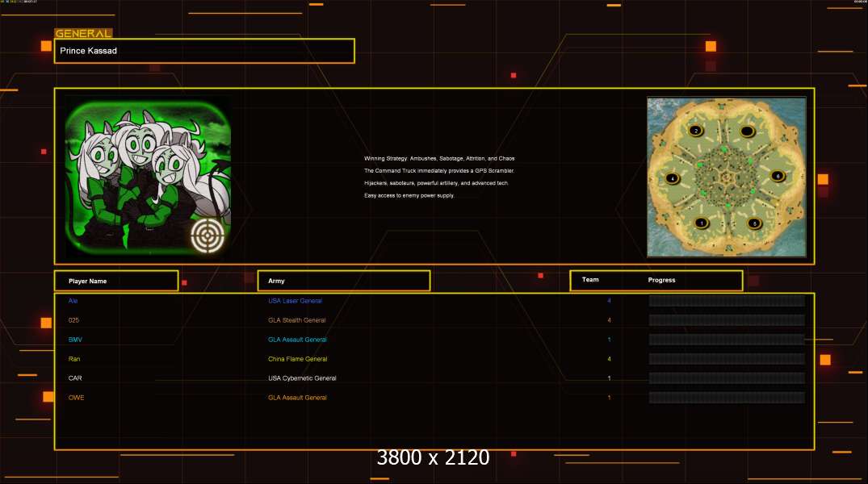The image size is (868, 484).
Task: Click start position marker 1 on map
Action: pos(702,223)
